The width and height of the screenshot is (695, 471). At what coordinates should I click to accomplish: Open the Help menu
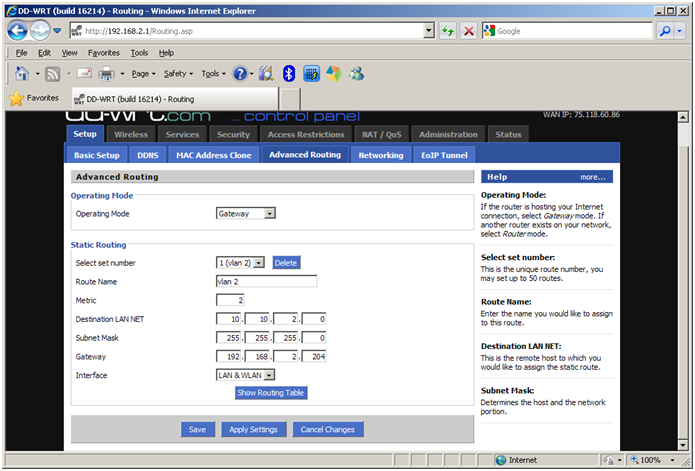pos(166,53)
